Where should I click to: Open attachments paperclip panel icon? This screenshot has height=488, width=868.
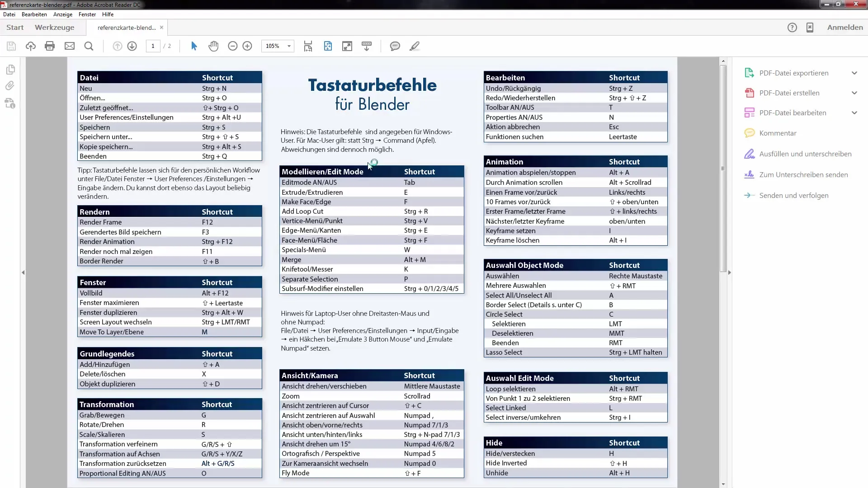click(10, 86)
